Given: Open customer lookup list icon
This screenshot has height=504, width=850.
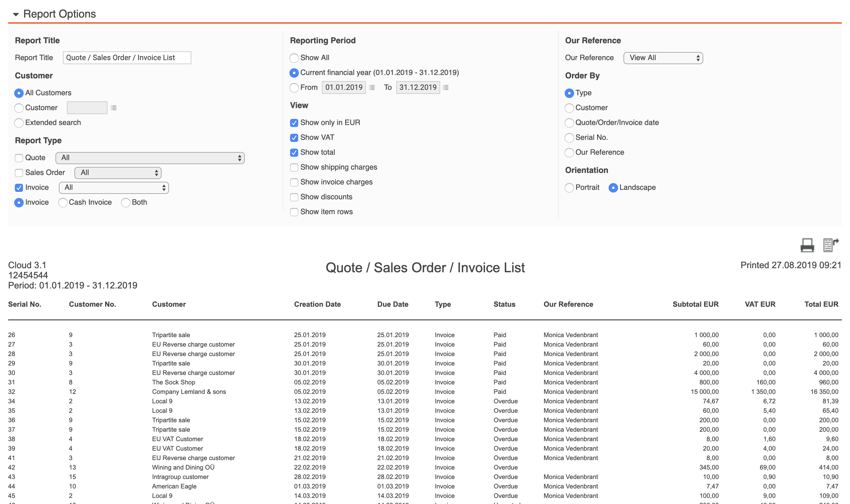Looking at the screenshot, I should pos(114,108).
